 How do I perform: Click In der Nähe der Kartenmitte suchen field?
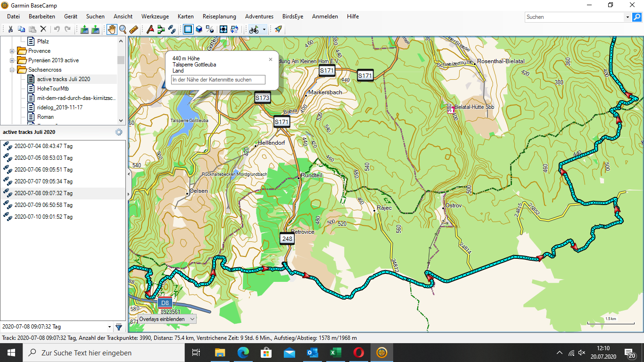click(218, 80)
